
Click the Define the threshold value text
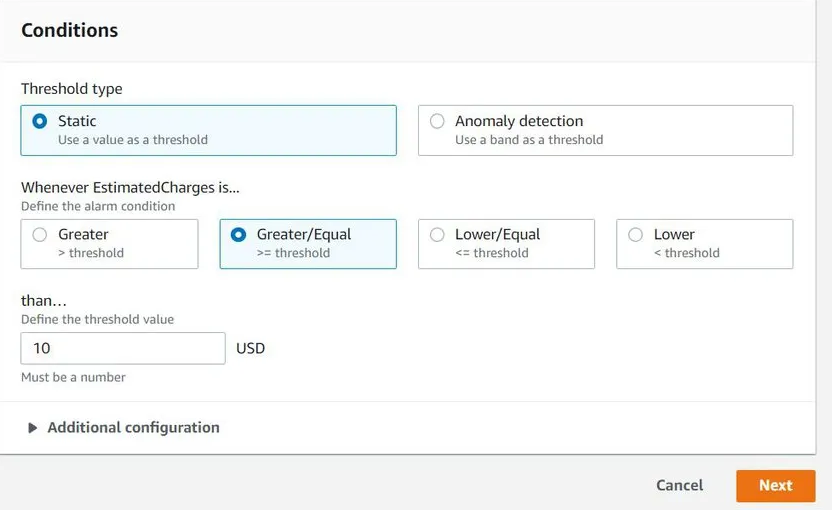97,319
